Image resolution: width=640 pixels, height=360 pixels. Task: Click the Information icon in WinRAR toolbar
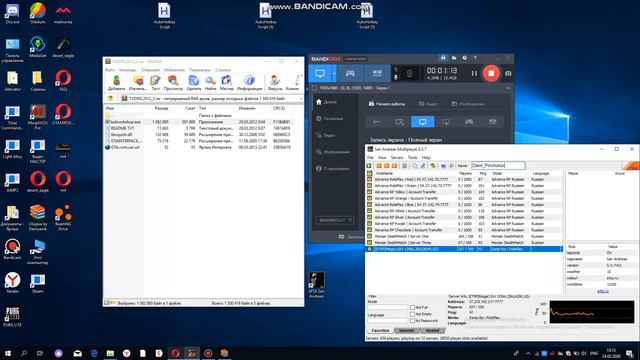point(249,82)
